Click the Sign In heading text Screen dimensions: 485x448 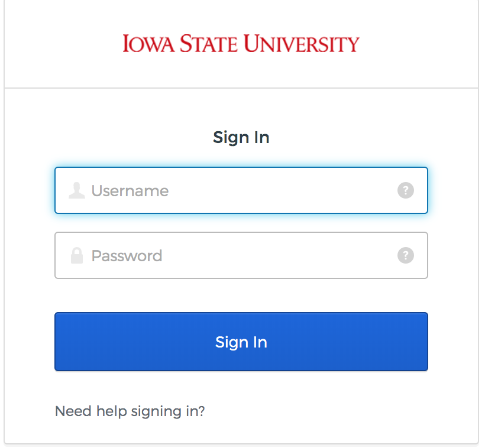241,137
